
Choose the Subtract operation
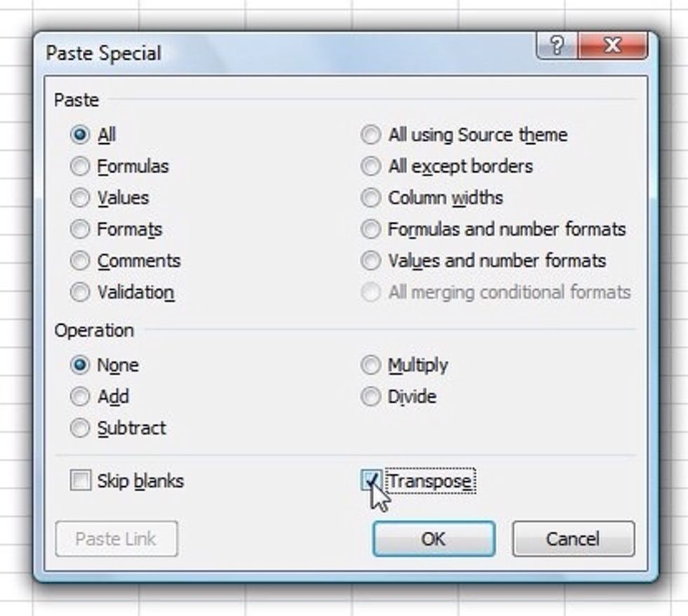(81, 428)
